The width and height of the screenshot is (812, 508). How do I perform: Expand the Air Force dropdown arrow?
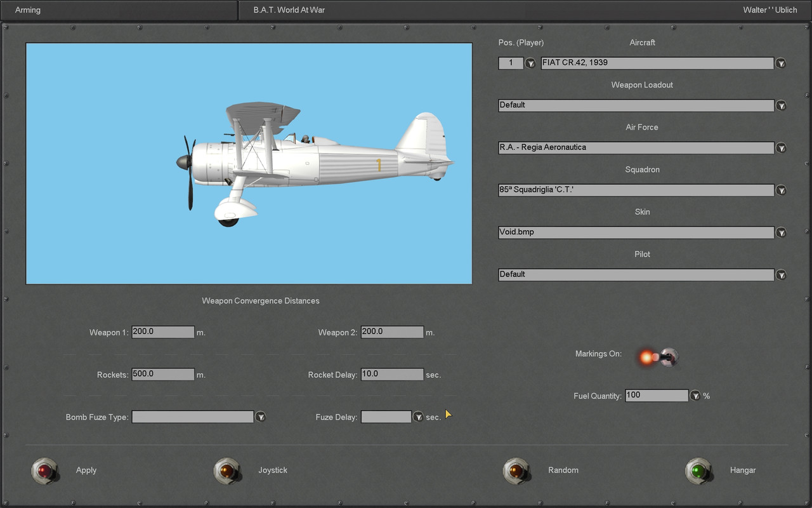point(781,148)
